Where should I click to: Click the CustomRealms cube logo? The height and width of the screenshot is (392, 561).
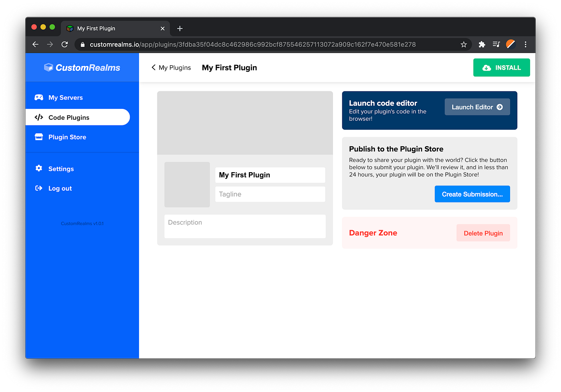[x=48, y=67]
